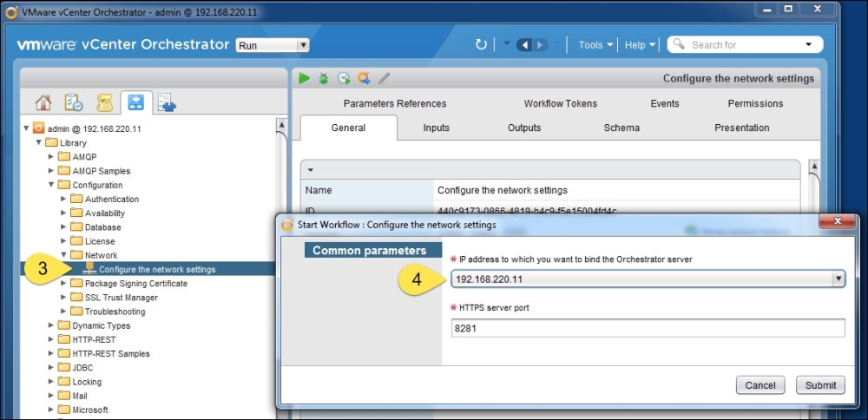Open the Permissions tab
This screenshot has width=868, height=420.
[756, 103]
